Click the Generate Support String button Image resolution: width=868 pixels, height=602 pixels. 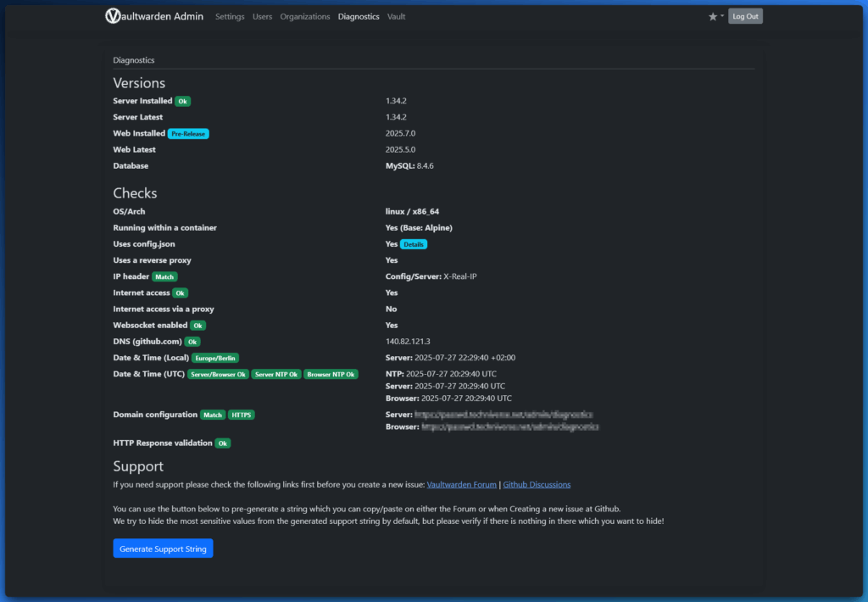point(163,549)
